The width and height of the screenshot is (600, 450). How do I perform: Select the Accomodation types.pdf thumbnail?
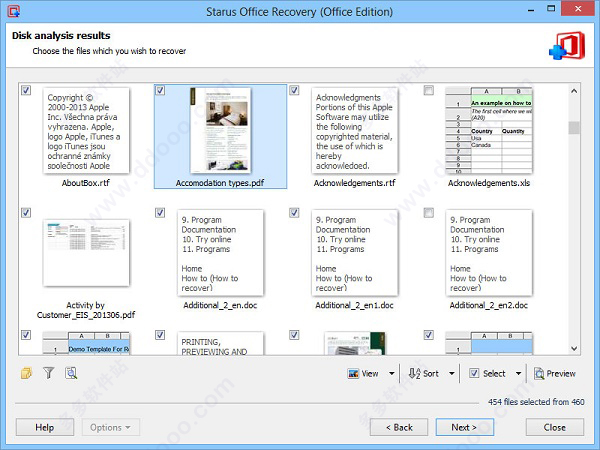[220, 130]
